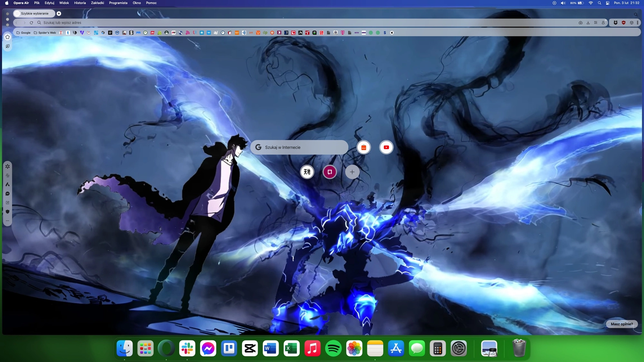The width and height of the screenshot is (644, 362).
Task: Add a new speed dial site
Action: pyautogui.click(x=352, y=172)
